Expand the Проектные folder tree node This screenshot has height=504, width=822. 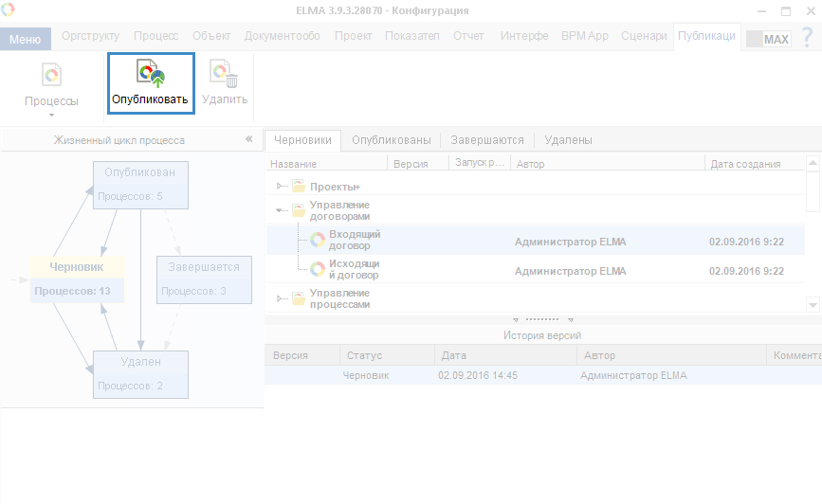click(x=279, y=186)
